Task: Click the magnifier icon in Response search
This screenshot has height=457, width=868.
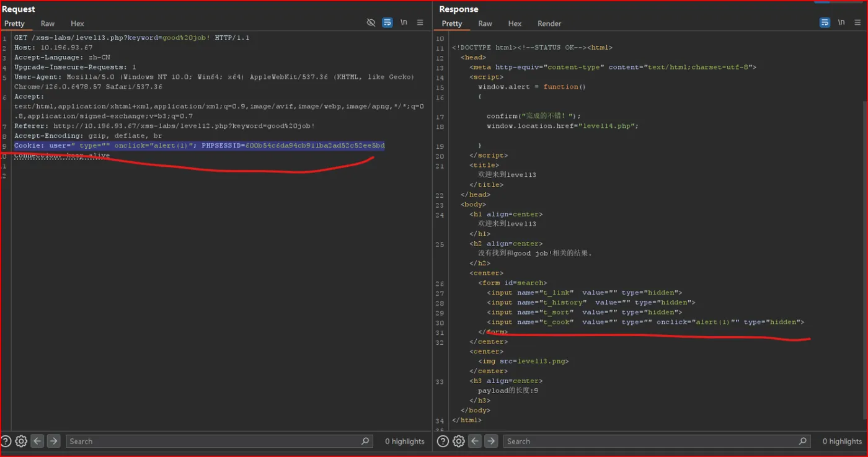Action: click(x=803, y=441)
